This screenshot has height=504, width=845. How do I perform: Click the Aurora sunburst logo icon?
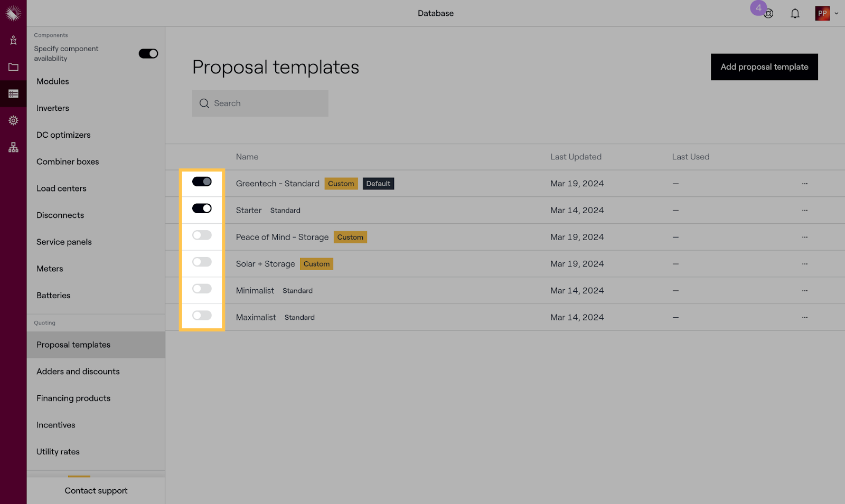pos(13,13)
